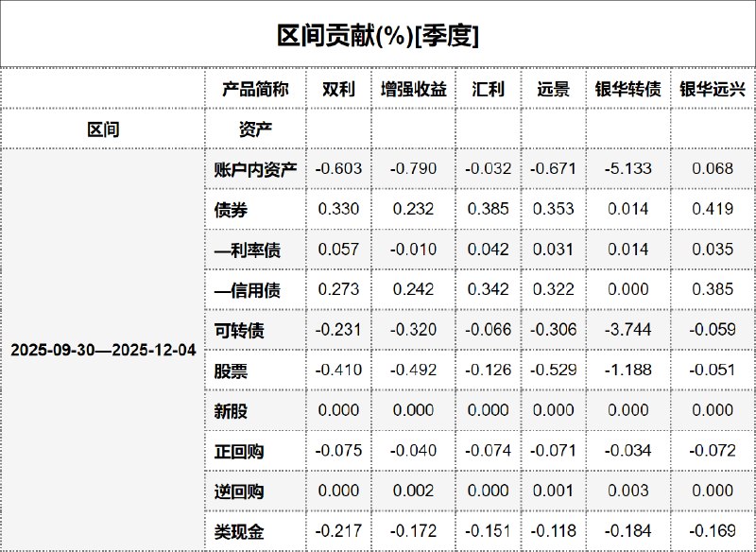Select the 银华远兴 column header

713,90
